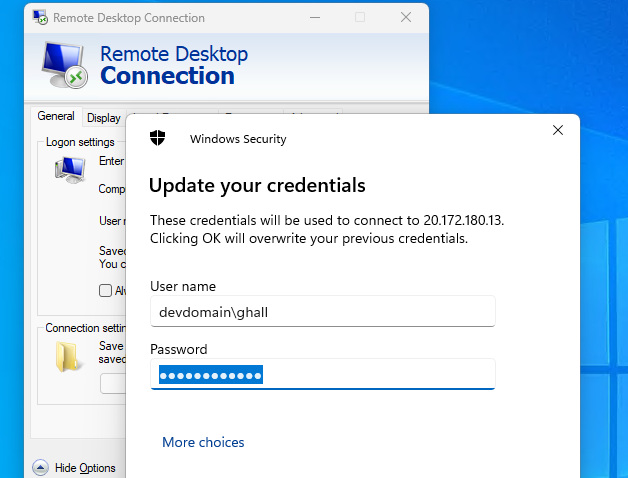
Task: Minimize the Remote Desktop Connection window
Action: tap(315, 18)
